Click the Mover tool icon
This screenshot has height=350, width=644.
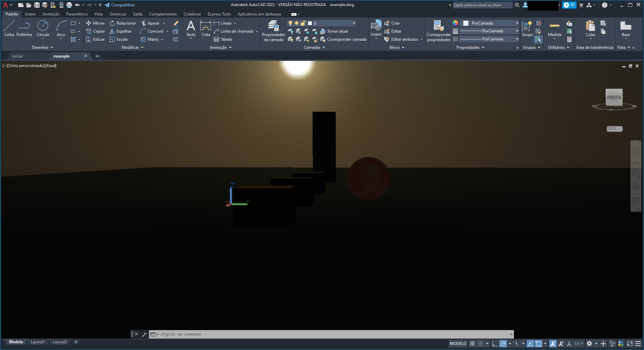[89, 23]
